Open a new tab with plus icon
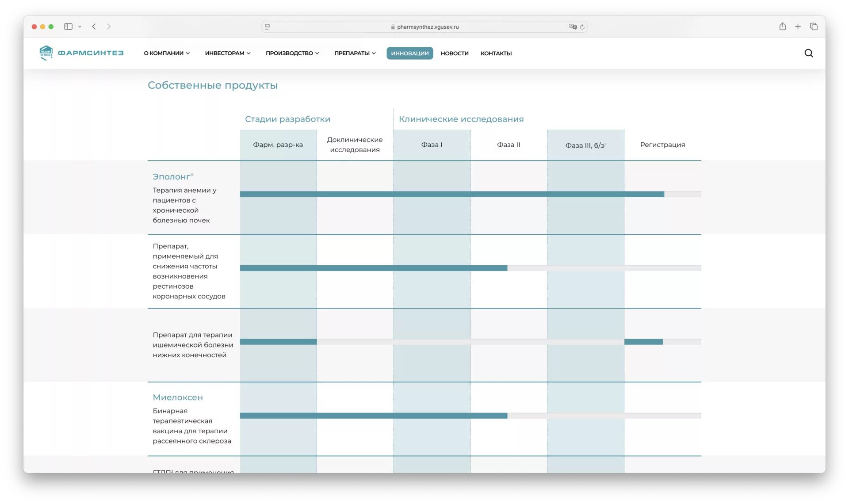 click(798, 27)
